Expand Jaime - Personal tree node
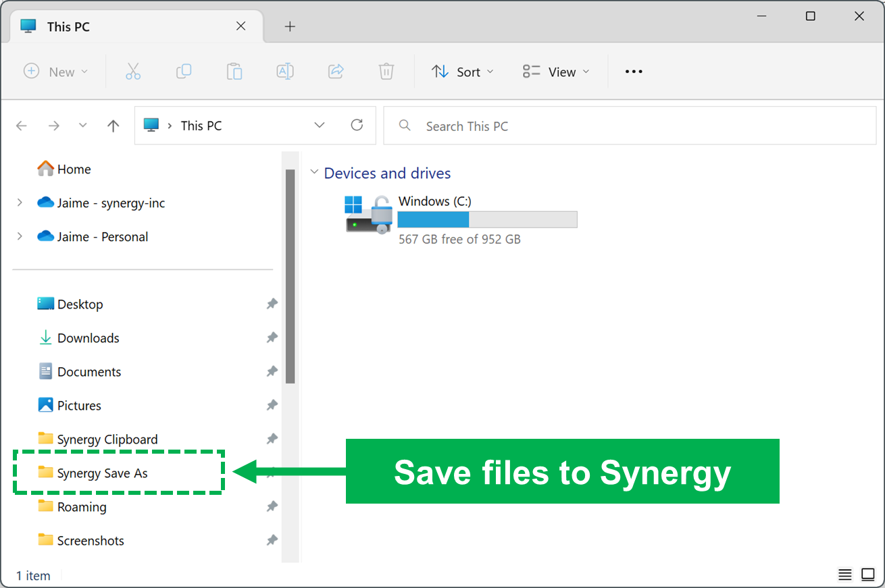The image size is (885, 588). coord(20,236)
